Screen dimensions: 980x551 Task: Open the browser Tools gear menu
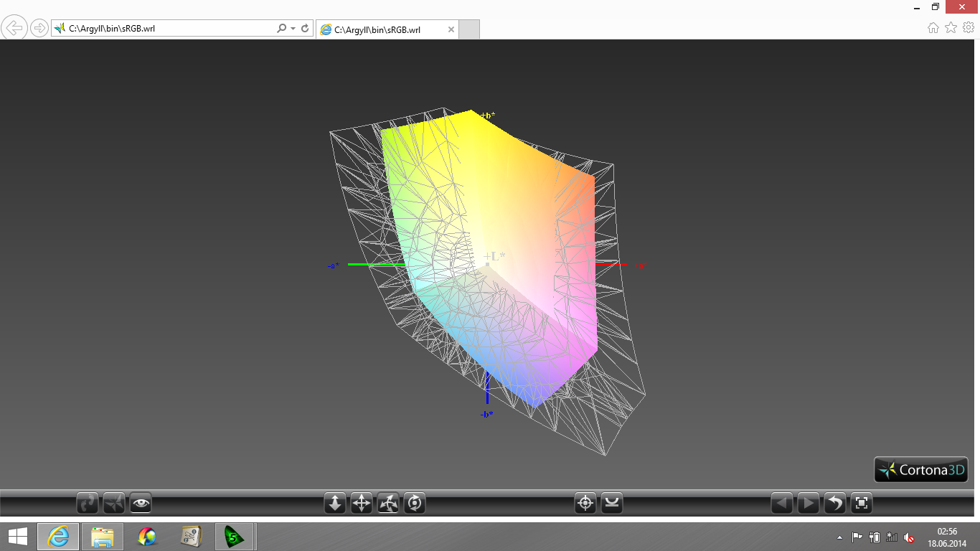pyautogui.click(x=969, y=27)
